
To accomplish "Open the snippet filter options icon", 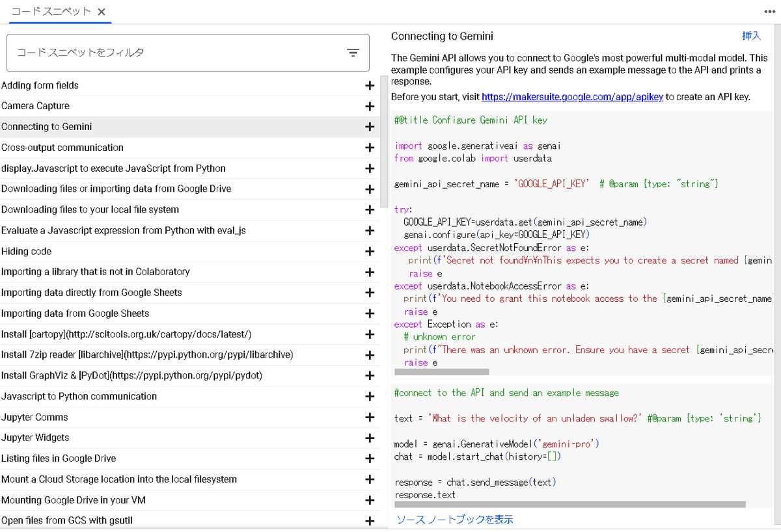I will pos(353,53).
